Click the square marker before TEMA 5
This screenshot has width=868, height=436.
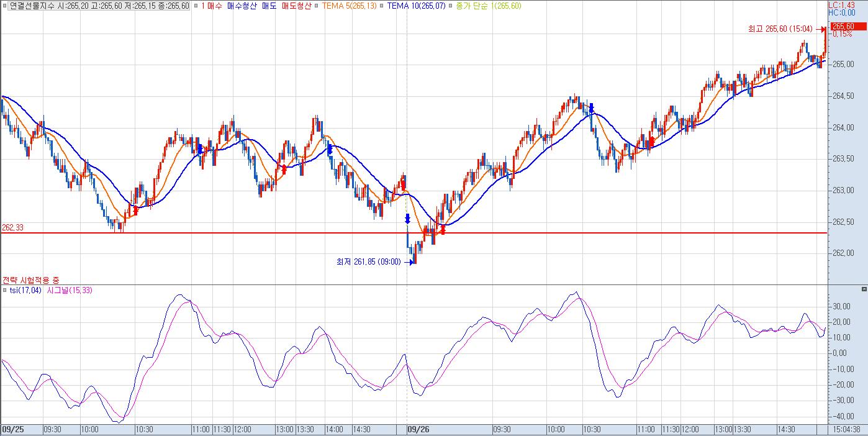pyautogui.click(x=317, y=6)
